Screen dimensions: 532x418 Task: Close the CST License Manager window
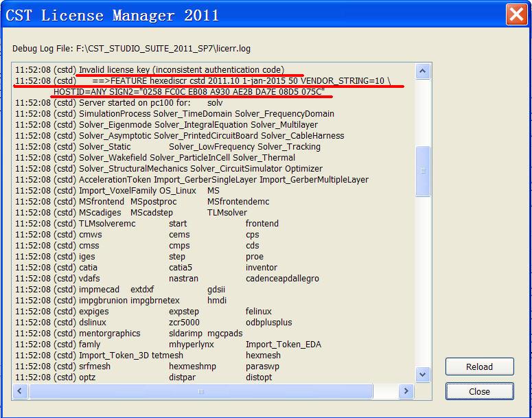pyautogui.click(x=516, y=14)
